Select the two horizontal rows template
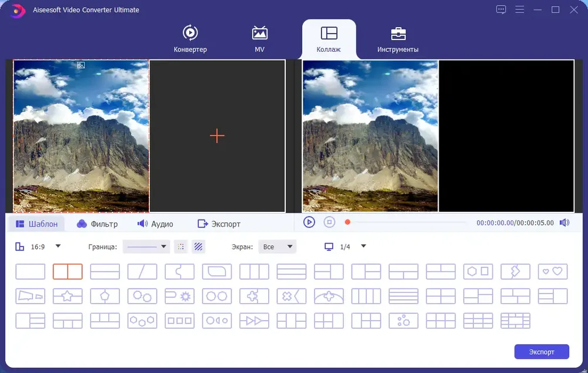 pos(105,271)
